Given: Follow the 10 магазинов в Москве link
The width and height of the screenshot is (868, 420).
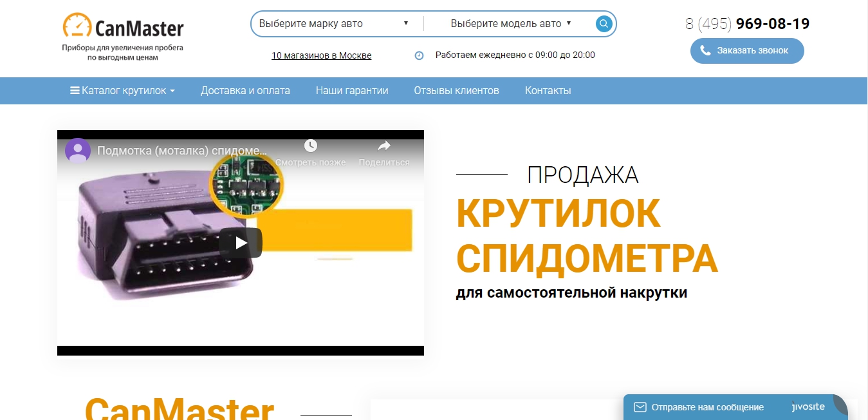Looking at the screenshot, I should (321, 55).
